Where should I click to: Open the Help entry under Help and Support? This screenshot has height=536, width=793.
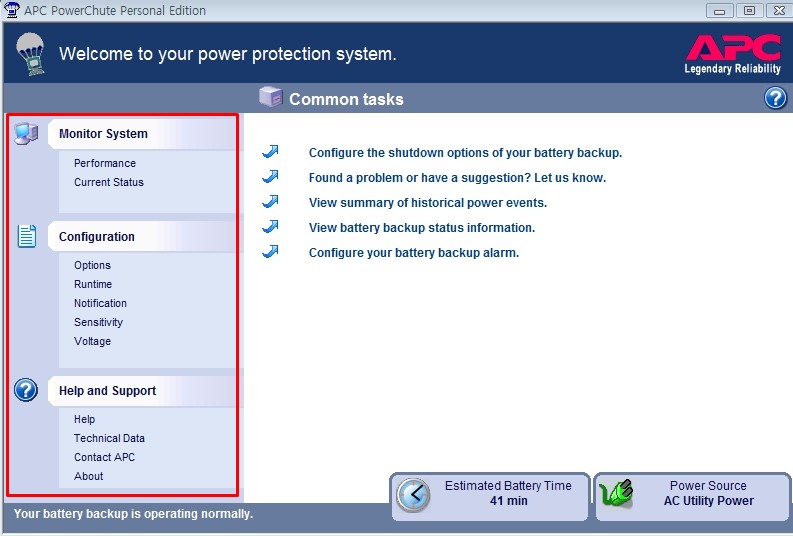[x=84, y=419]
